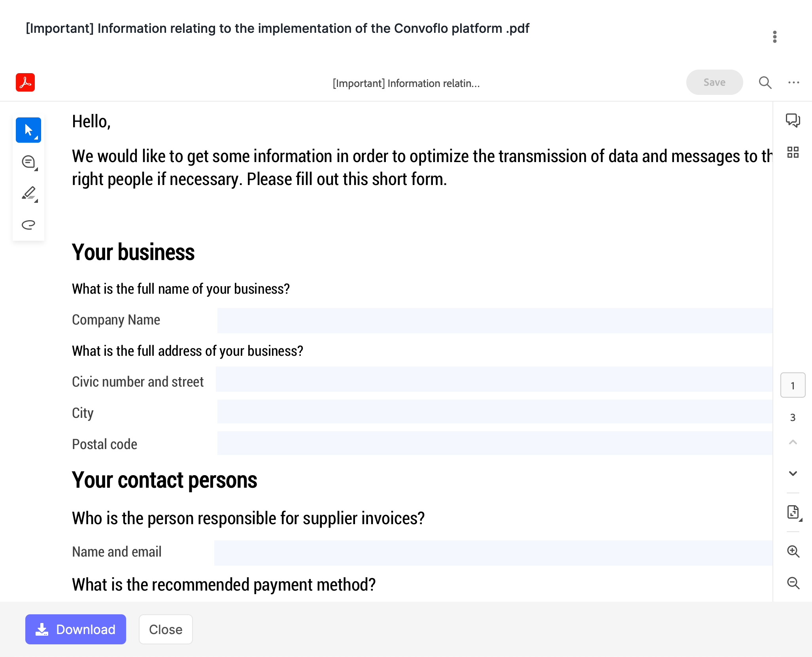Click the Postal code field

(494, 443)
